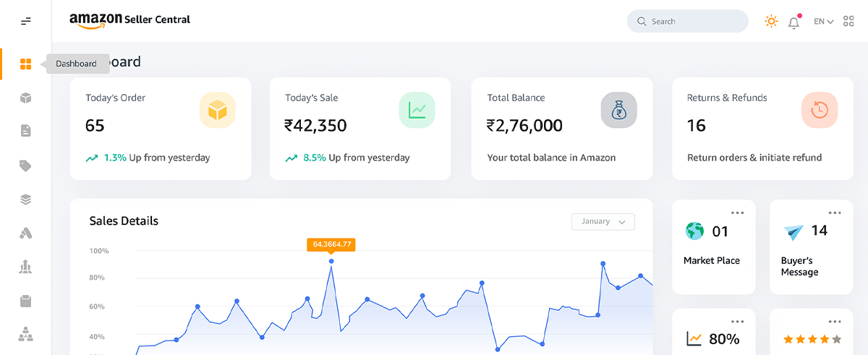Click the price tag icon in sidebar
868x355 pixels.
click(x=26, y=166)
